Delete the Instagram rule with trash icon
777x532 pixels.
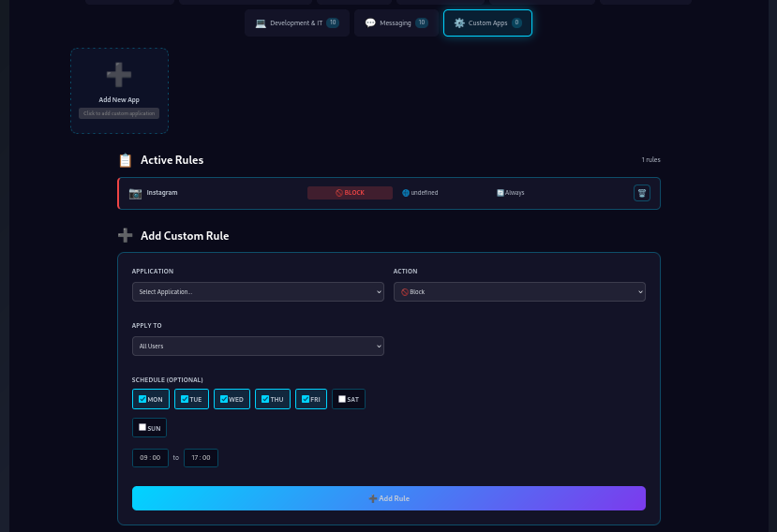pos(641,193)
